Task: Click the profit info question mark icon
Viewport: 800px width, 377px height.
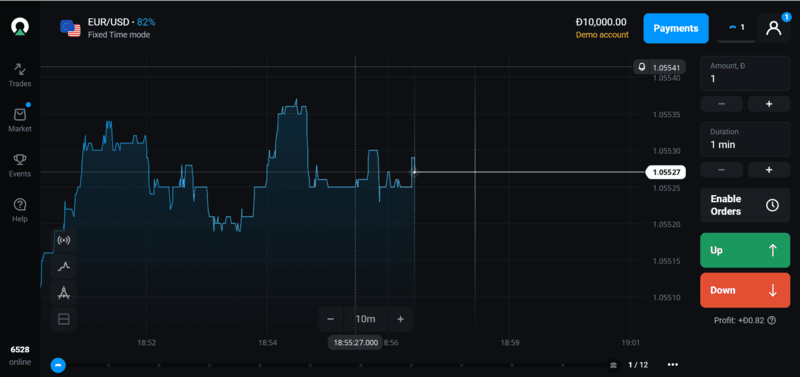Action: click(771, 320)
